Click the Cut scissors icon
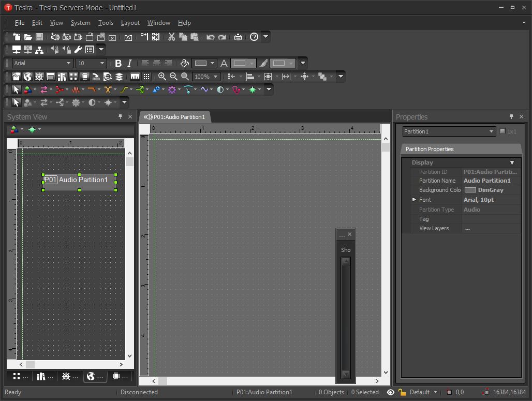 [172, 37]
